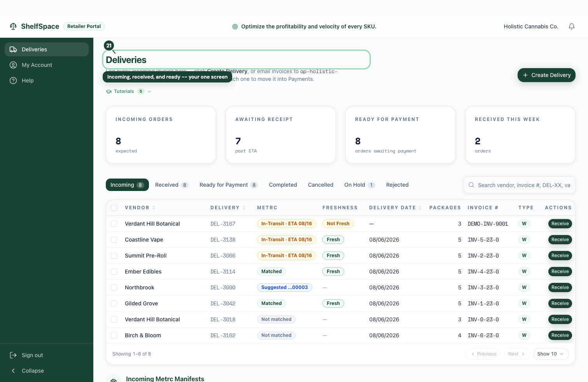The height and width of the screenshot is (382, 588).
Task: Go to the Previous page
Action: point(484,354)
